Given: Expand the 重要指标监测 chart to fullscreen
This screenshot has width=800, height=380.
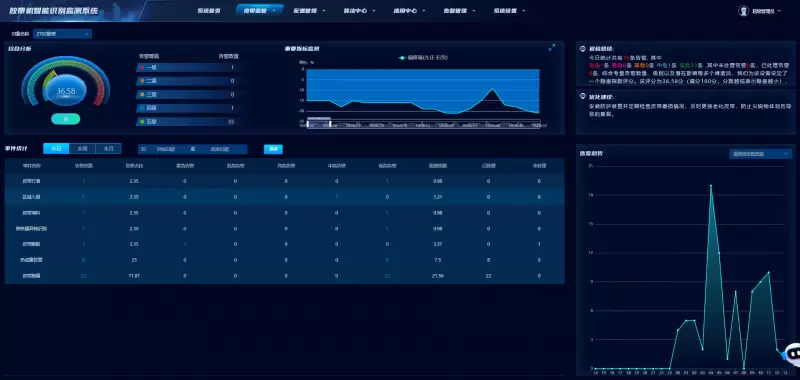Looking at the screenshot, I should [552, 48].
